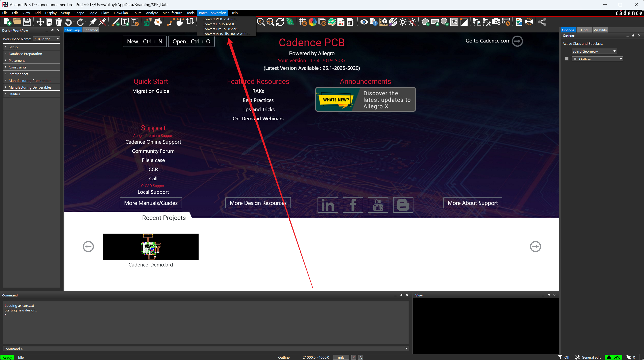Click the Fix pin icon
This screenshot has height=360, width=644.
tap(93, 22)
